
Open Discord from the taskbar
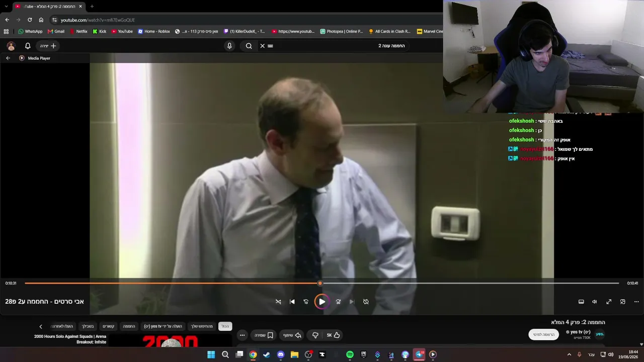point(281,354)
